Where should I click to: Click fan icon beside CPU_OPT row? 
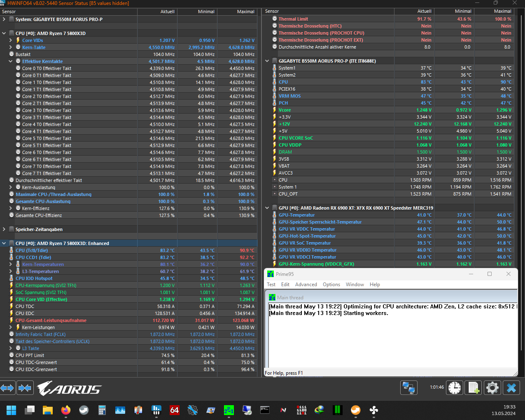tap(274, 194)
